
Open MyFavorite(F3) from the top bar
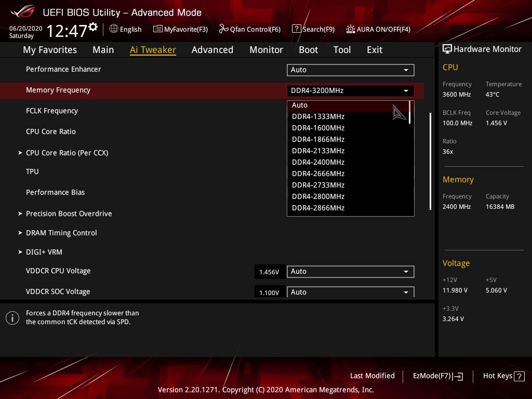(158, 29)
